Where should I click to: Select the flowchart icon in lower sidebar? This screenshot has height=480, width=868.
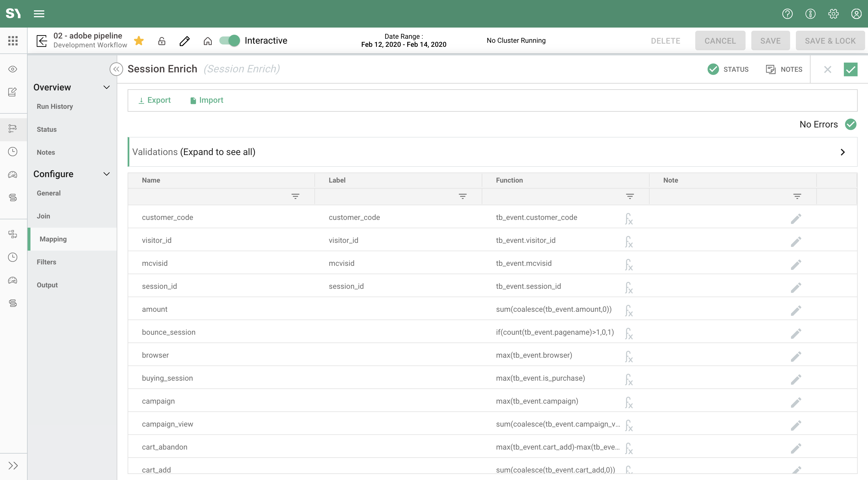(x=13, y=235)
